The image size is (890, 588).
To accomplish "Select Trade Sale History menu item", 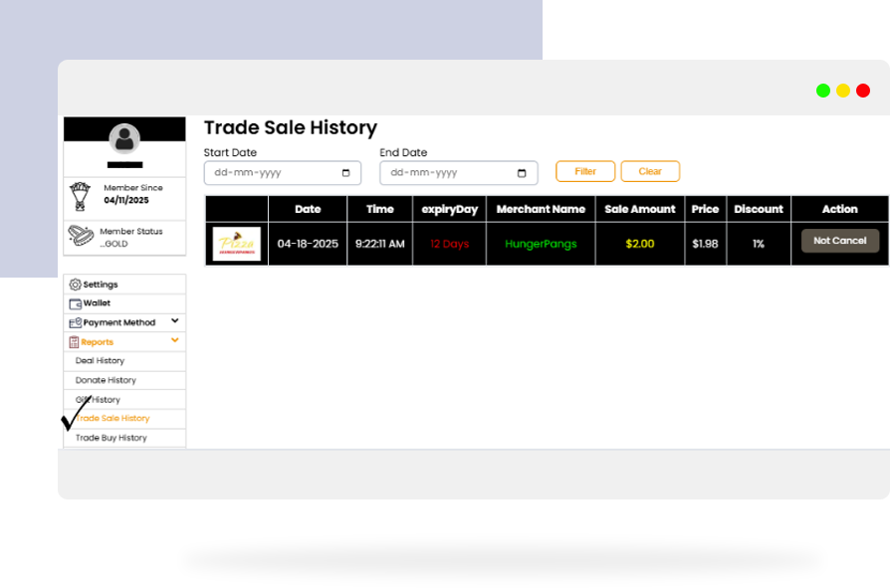I will pyautogui.click(x=114, y=419).
